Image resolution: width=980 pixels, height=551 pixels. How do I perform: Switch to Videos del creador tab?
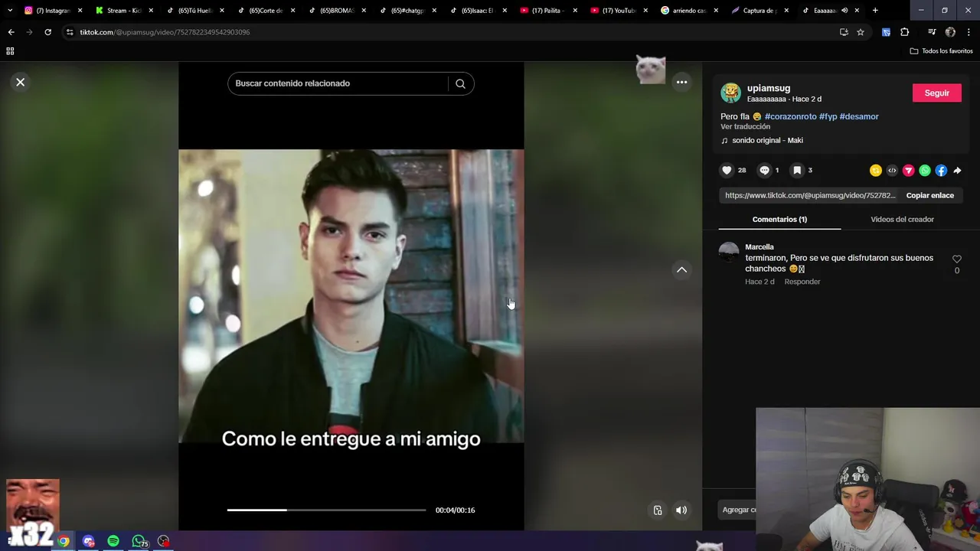click(902, 219)
